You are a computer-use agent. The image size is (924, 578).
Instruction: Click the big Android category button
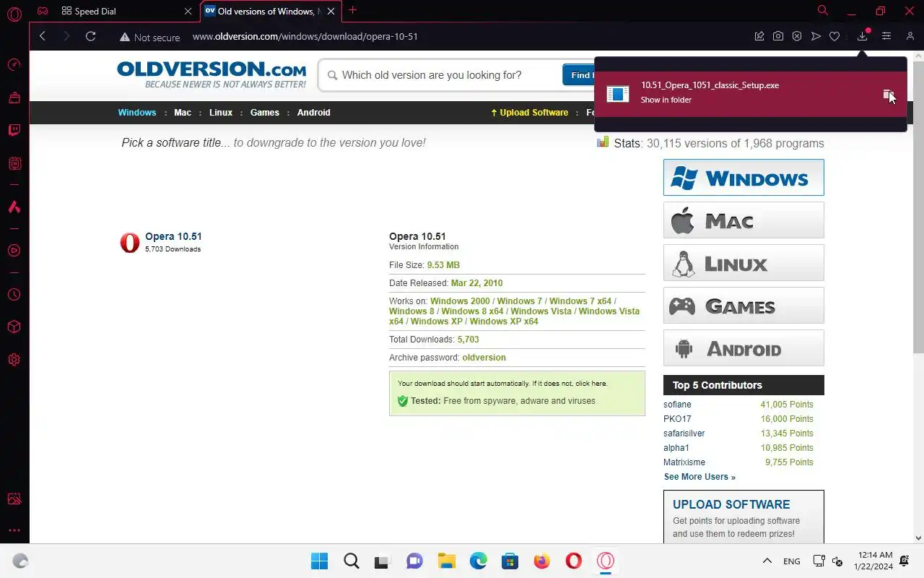coord(744,348)
